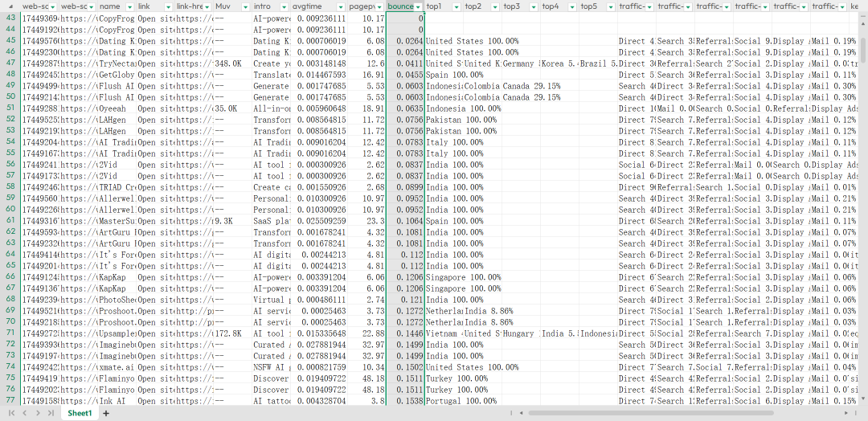Select bounce cell with value 0.0899
This screenshot has height=421, width=868.
pyautogui.click(x=405, y=187)
